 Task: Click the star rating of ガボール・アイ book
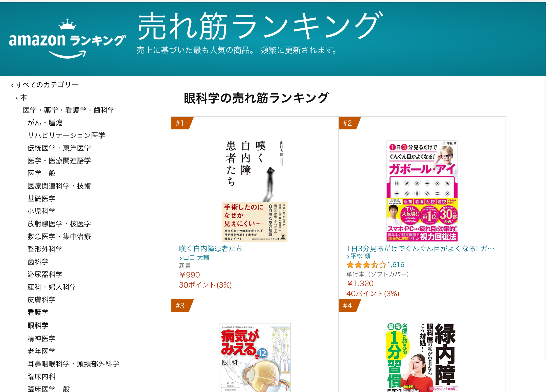coord(366,265)
